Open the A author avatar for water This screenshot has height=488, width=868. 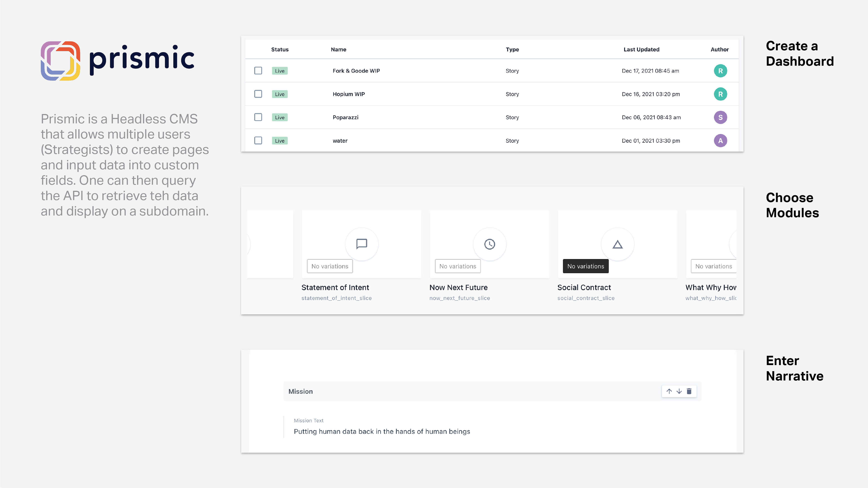720,141
